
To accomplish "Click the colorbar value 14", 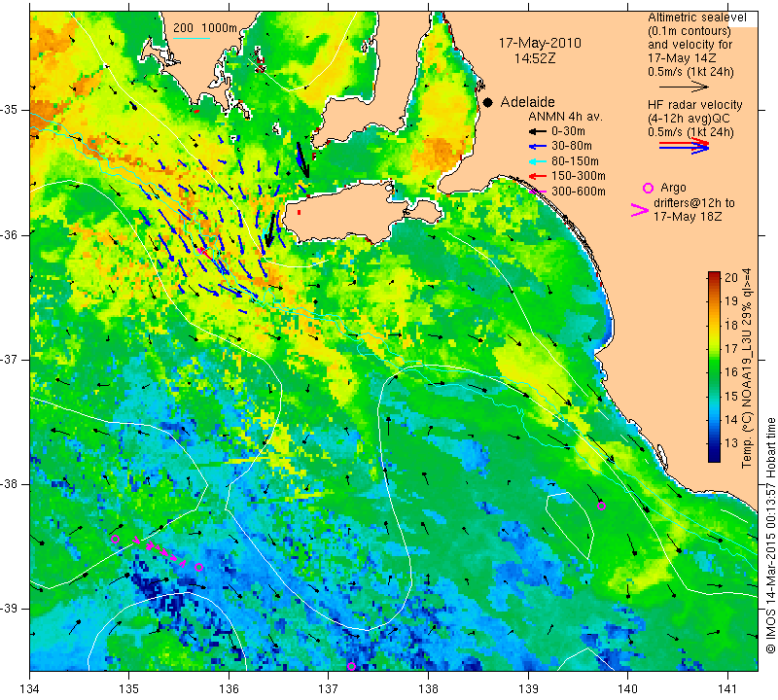I will coord(731,420).
